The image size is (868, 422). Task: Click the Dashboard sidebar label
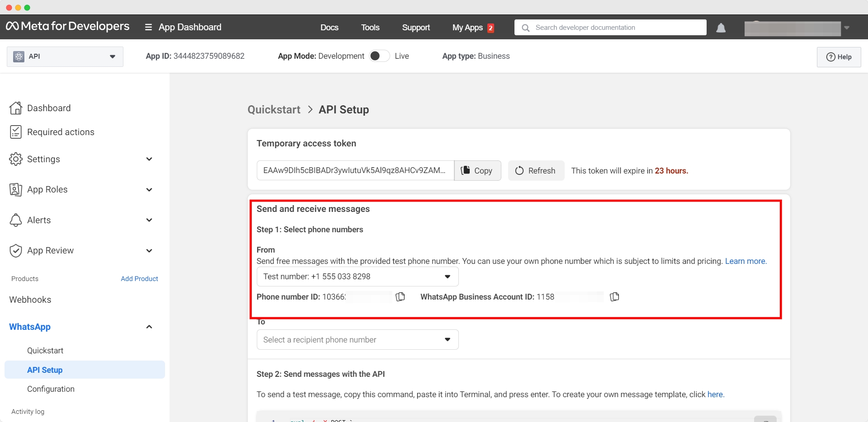coord(49,108)
